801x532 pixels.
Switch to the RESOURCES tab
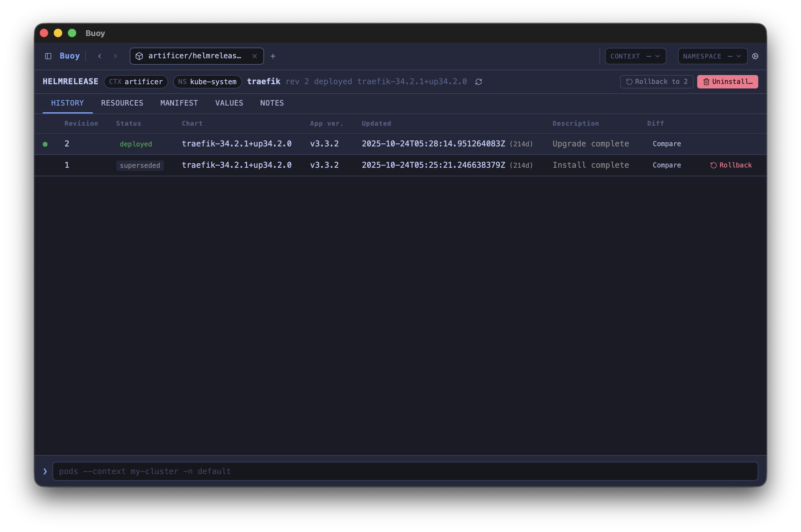[122, 103]
